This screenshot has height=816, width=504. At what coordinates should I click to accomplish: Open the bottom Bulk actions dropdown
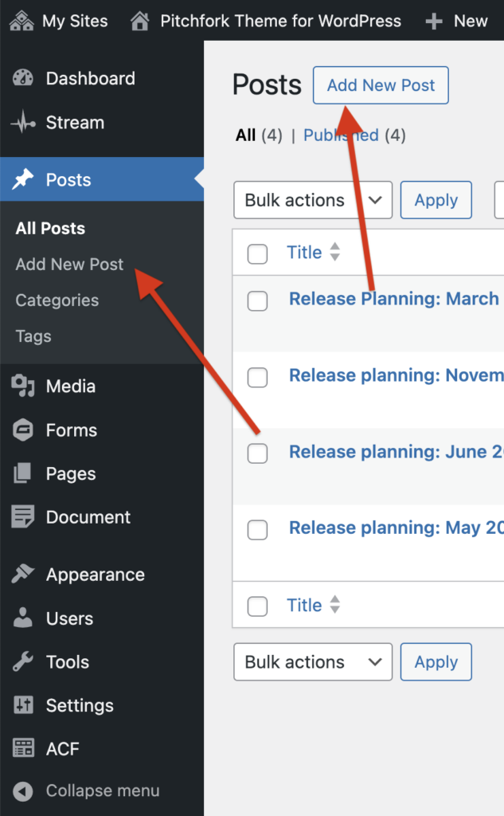tap(313, 662)
